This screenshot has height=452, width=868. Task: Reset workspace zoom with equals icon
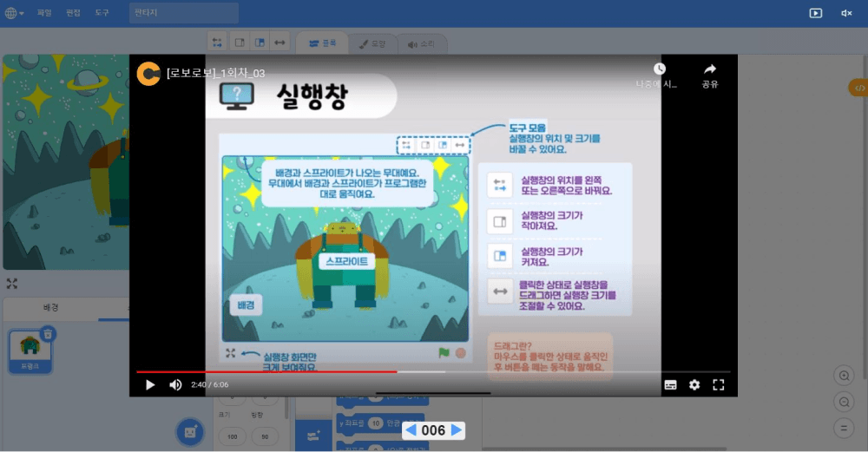(x=844, y=428)
